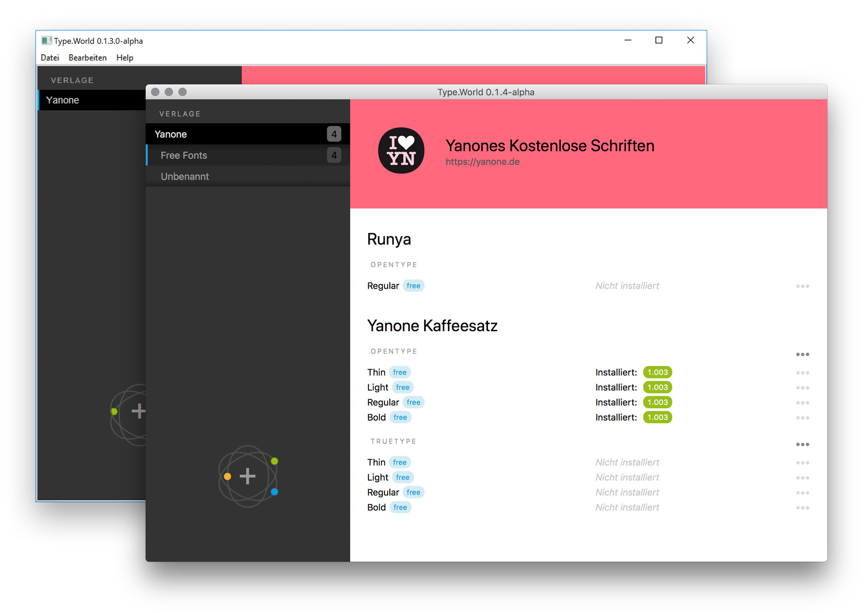
Task: Click the free badge on OpenType Thin
Action: click(400, 372)
